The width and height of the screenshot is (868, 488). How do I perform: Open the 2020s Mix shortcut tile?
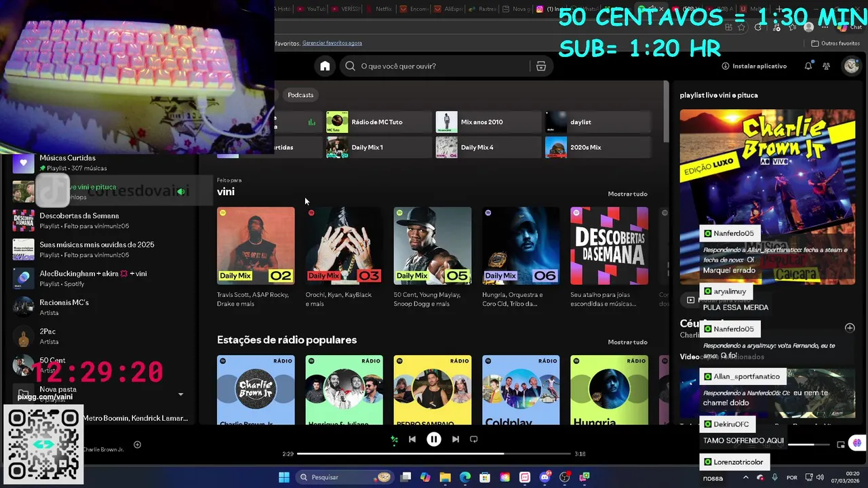(597, 147)
